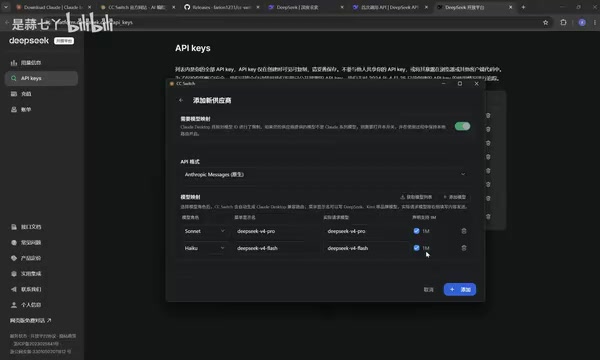Open 账单 in the DeepSeek sidebar
This screenshot has height=360, width=600.
tap(41, 109)
